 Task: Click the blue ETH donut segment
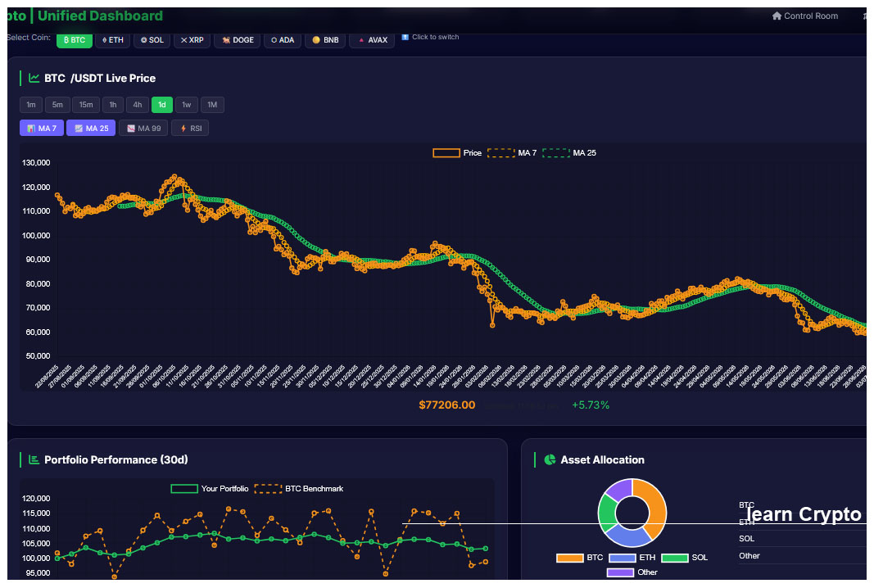pos(628,537)
